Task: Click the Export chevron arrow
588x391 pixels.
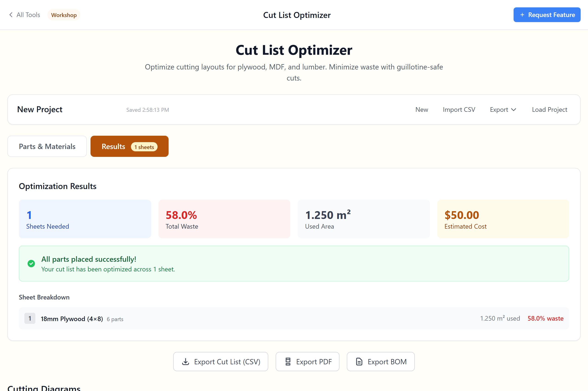Action: point(514,110)
